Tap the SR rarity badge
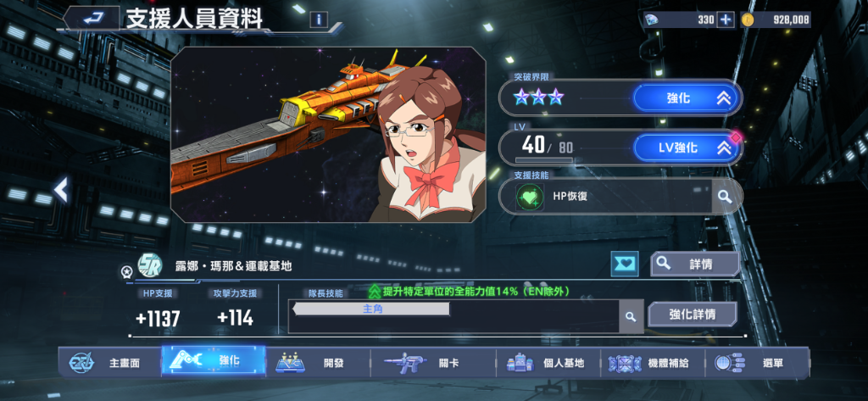868x401 pixels. (x=149, y=266)
